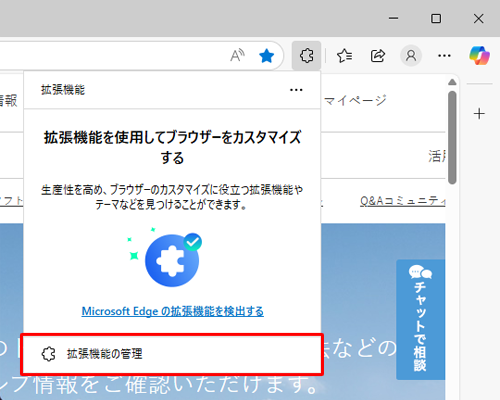Maximize the Edge window
This screenshot has width=500, height=400.
(436, 18)
